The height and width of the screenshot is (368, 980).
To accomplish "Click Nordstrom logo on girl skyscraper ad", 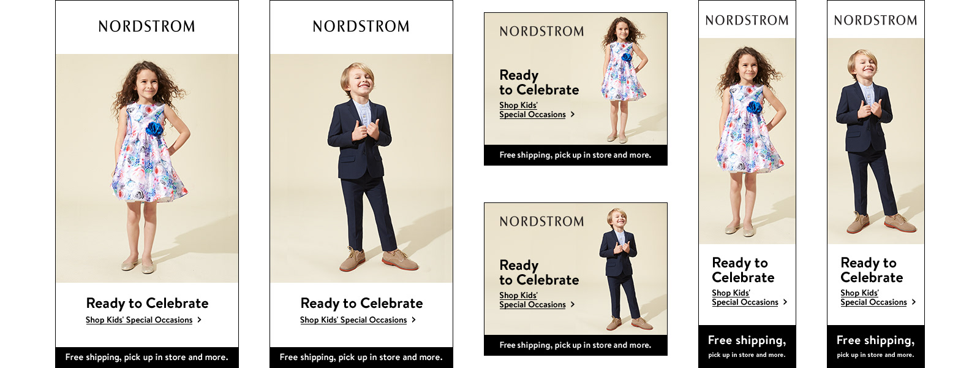I will [747, 20].
